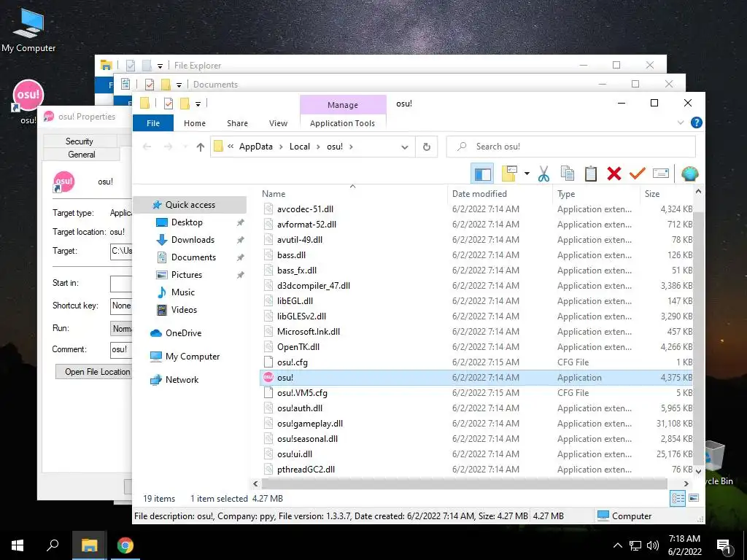The image size is (747, 560).
Task: Select Quick access in the navigation pane
Action: (x=190, y=205)
